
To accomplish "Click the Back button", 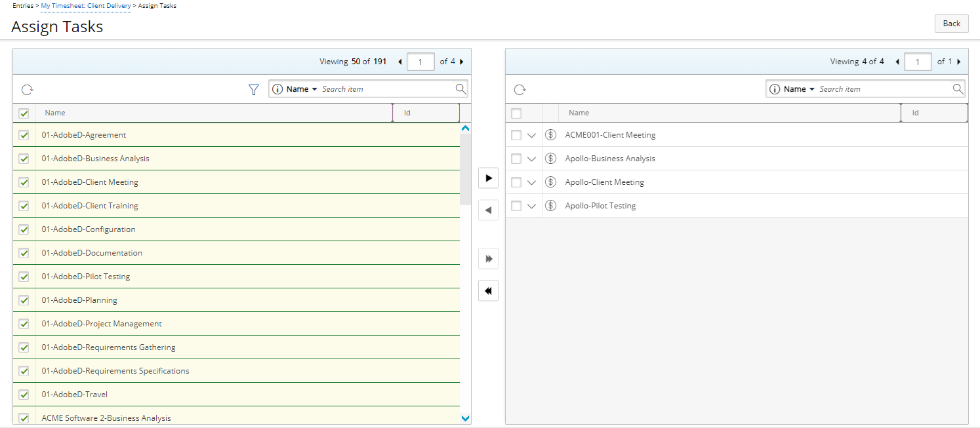I will pos(951,24).
